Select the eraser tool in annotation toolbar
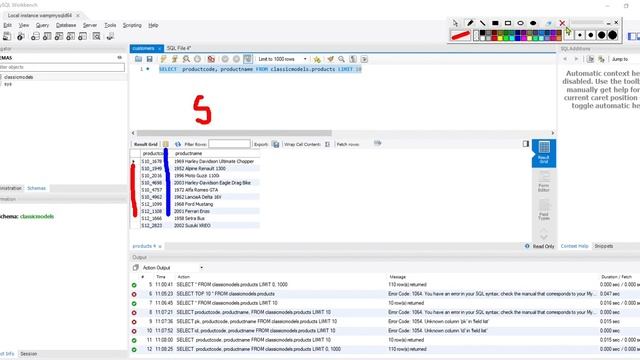Screen dimensions: 640x360 point(549,23)
